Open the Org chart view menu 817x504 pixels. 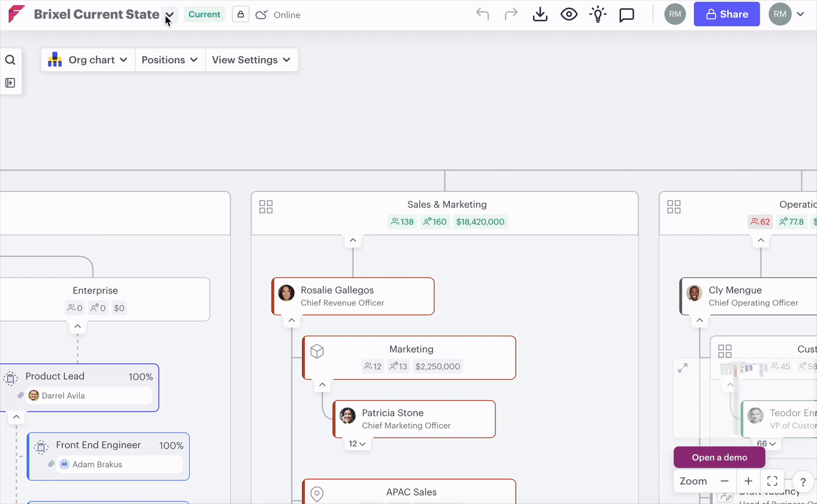[x=88, y=60]
